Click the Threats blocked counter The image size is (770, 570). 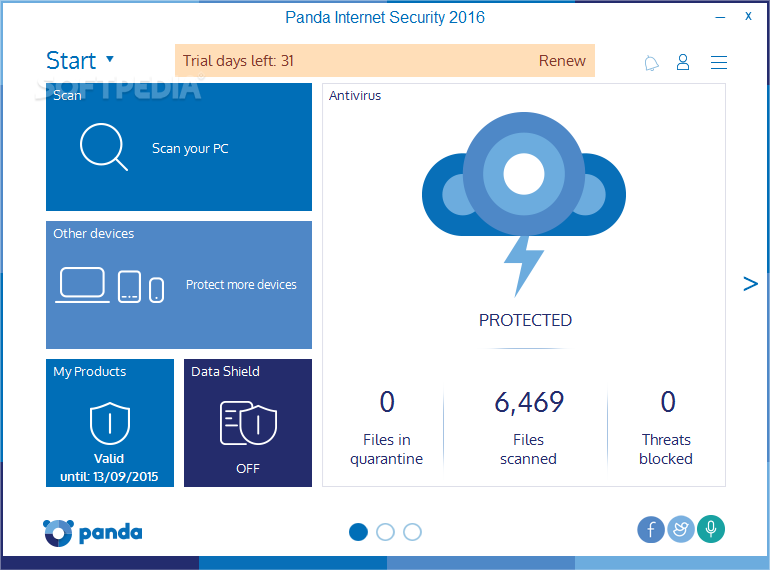click(x=666, y=428)
